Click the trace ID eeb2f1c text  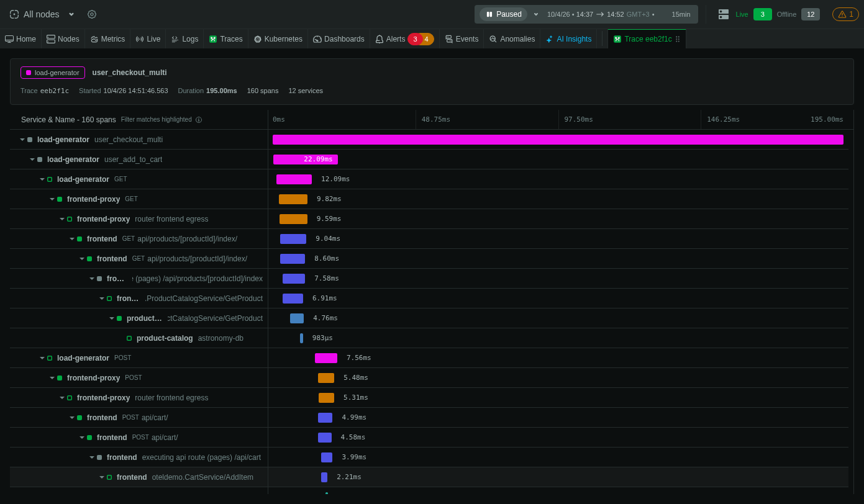[x=55, y=91]
